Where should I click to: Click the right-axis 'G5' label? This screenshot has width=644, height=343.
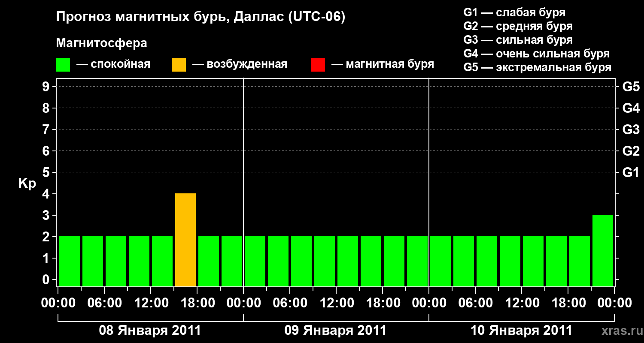coord(631,87)
